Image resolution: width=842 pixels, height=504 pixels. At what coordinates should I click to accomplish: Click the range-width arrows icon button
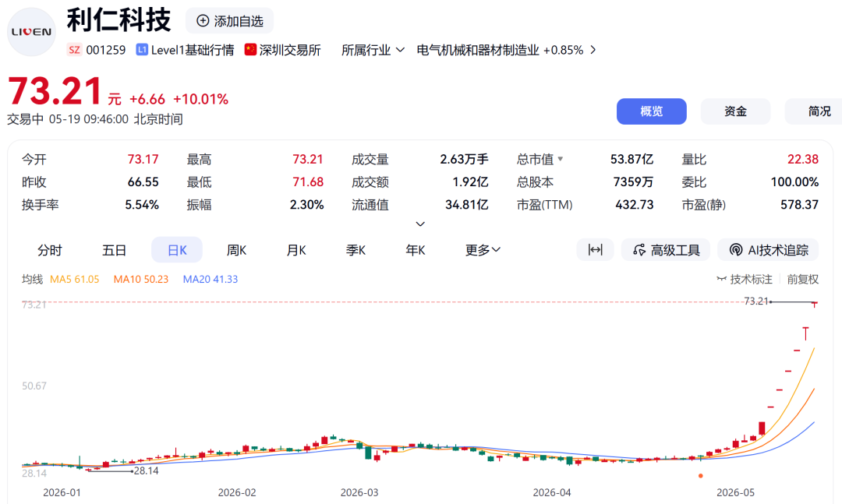tap(595, 249)
